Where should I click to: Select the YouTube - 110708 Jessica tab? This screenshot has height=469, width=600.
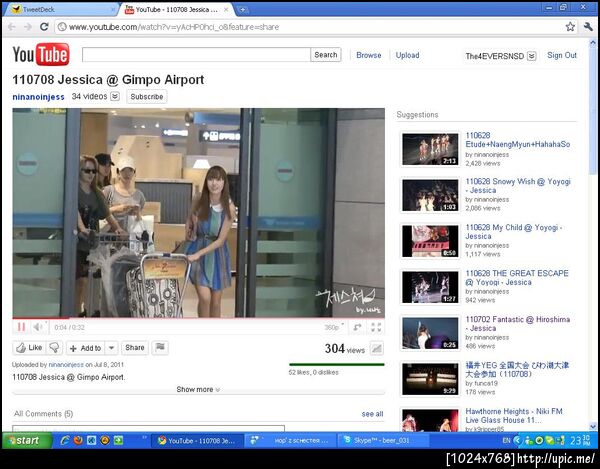[x=177, y=9]
